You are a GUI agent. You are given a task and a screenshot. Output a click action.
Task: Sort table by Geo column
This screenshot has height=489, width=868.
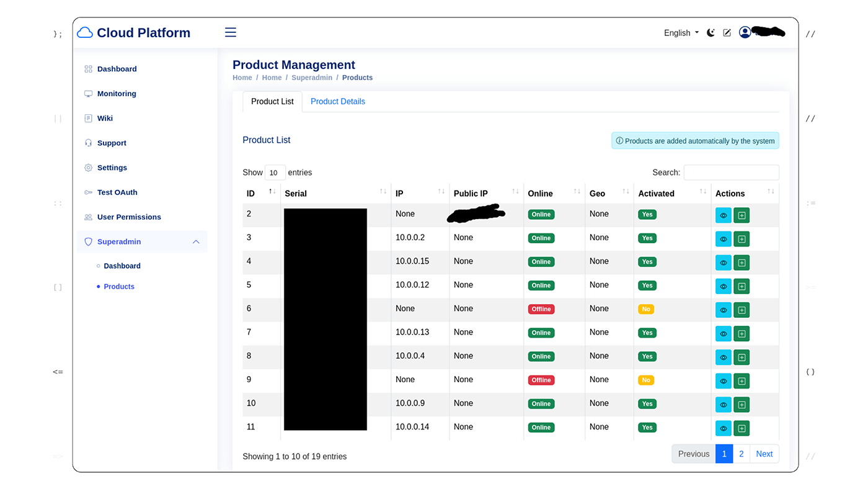609,194
